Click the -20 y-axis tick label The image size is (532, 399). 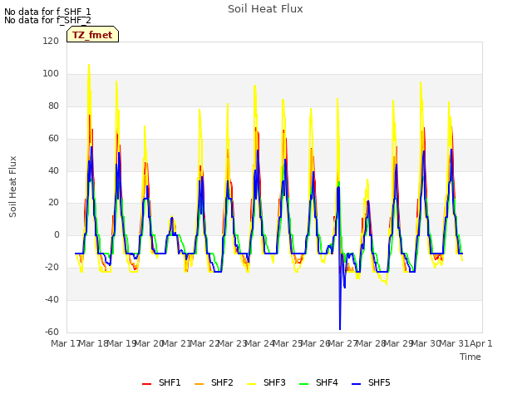pyautogui.click(x=52, y=268)
